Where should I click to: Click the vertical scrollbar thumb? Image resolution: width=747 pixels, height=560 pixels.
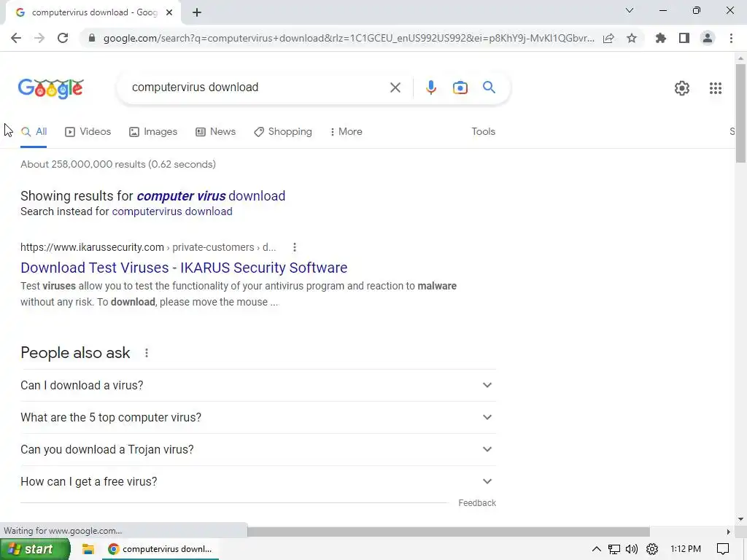click(x=740, y=113)
